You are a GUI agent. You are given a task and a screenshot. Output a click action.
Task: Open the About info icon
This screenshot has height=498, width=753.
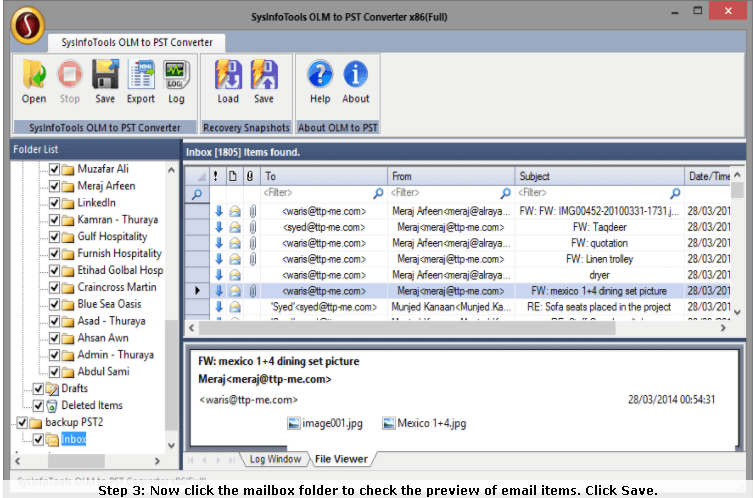click(356, 74)
